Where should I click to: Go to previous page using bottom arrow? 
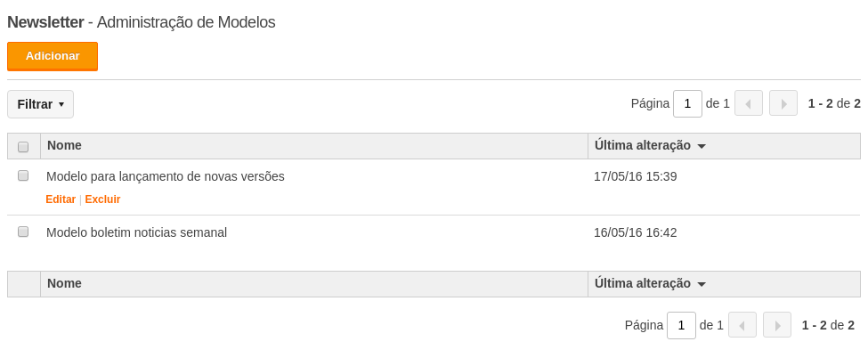(x=742, y=325)
